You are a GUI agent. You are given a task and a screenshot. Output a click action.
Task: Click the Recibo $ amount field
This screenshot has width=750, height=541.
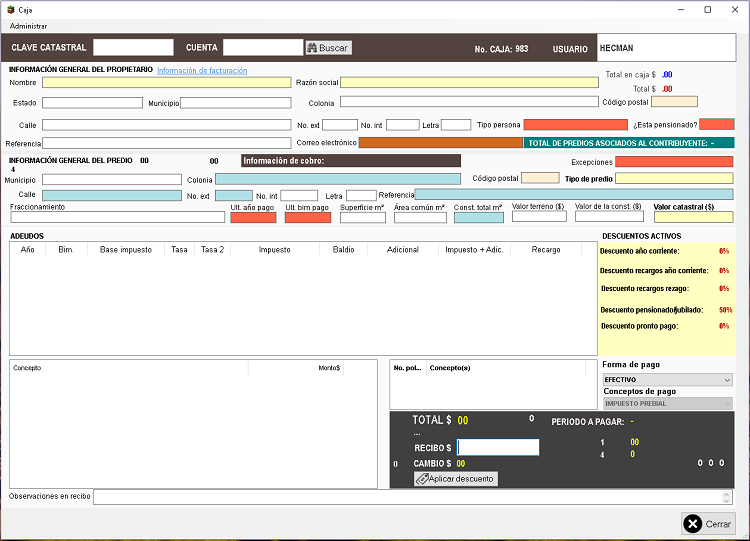click(x=498, y=448)
